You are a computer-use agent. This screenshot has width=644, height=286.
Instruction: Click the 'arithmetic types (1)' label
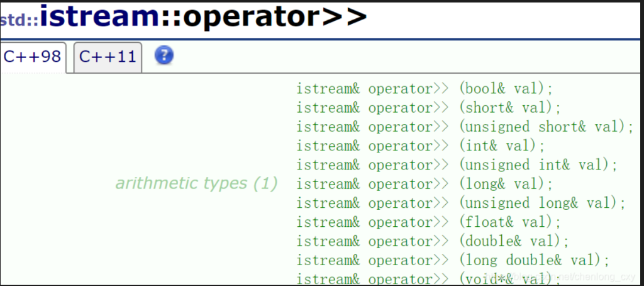[x=196, y=183]
